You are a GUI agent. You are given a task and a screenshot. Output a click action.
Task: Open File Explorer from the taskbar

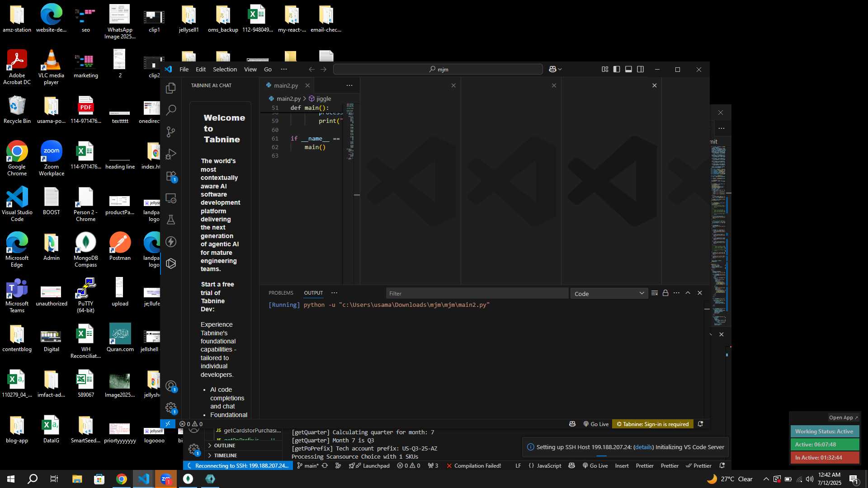tap(77, 479)
